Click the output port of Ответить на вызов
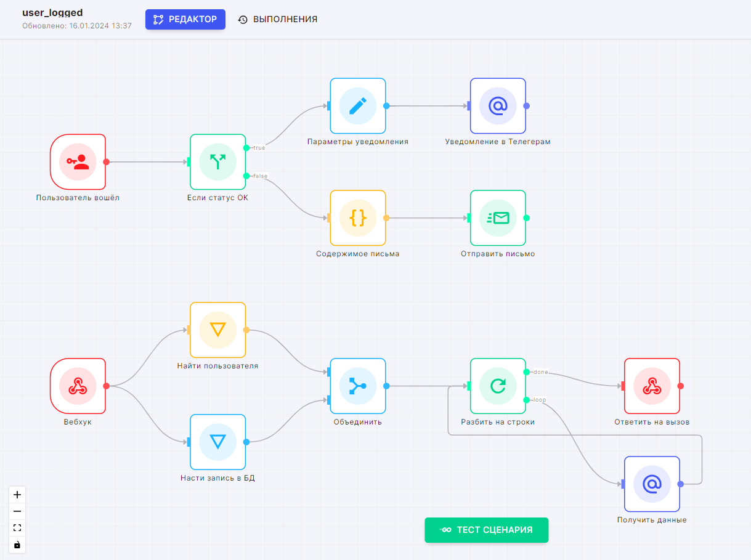 (x=680, y=386)
